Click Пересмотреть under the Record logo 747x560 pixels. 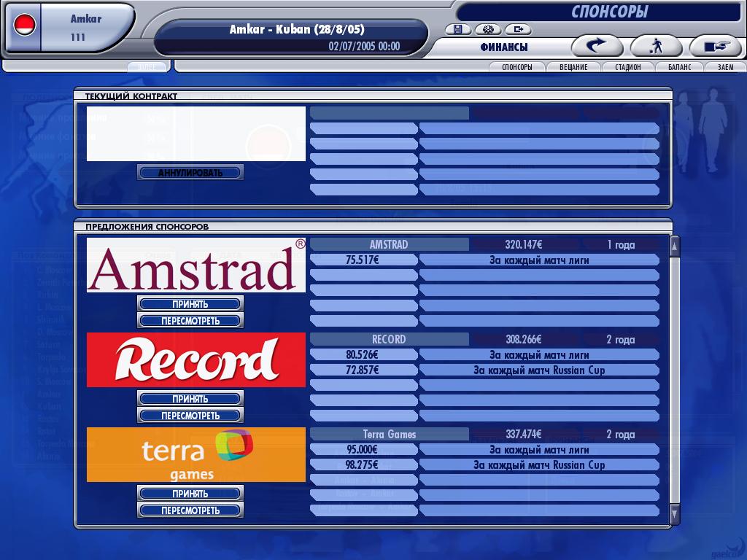point(190,415)
